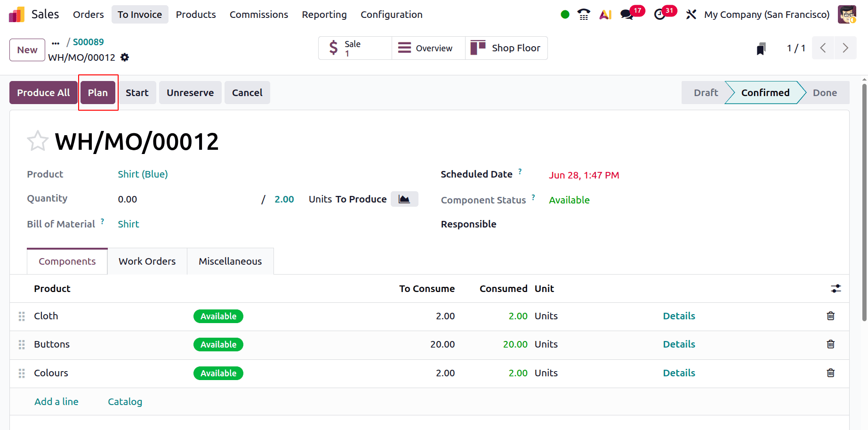Open the user avatar menu
The width and height of the screenshot is (868, 430).
[847, 15]
